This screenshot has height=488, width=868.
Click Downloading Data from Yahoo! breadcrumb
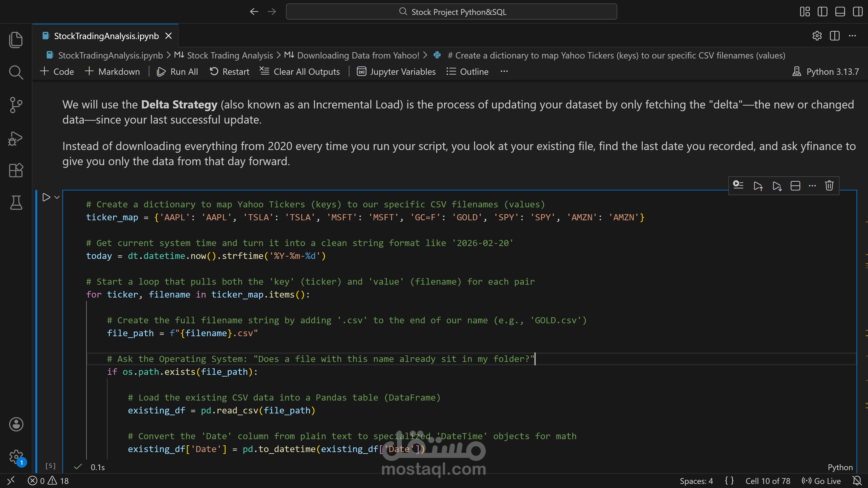(358, 55)
